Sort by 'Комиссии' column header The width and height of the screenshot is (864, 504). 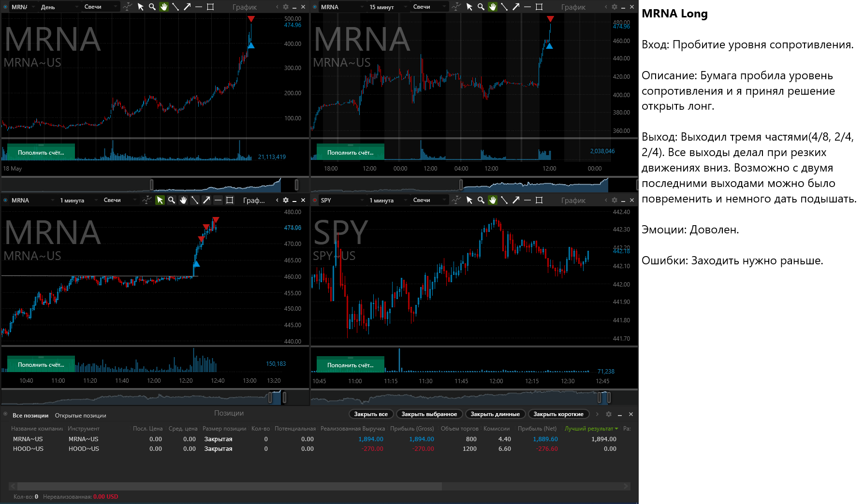click(497, 429)
